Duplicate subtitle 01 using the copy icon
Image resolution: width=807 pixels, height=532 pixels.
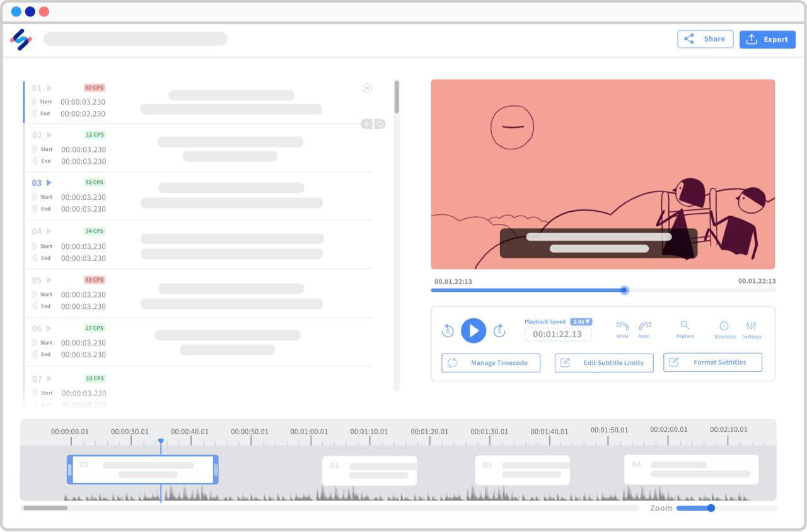point(380,124)
